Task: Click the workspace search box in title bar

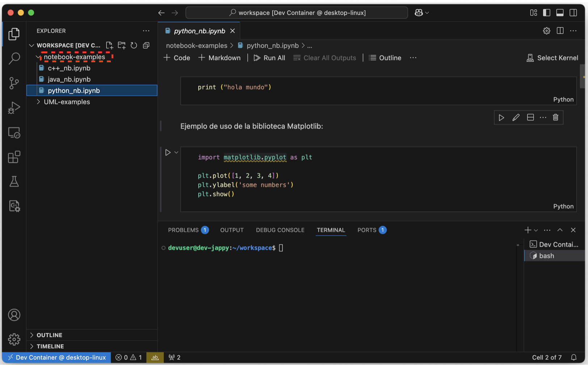Action: pyautogui.click(x=297, y=13)
